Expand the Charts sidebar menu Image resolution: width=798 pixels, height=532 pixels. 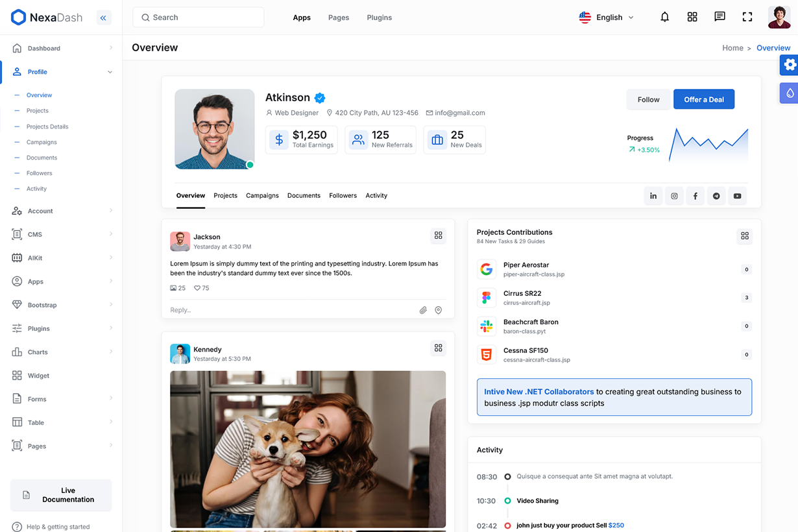coord(62,352)
